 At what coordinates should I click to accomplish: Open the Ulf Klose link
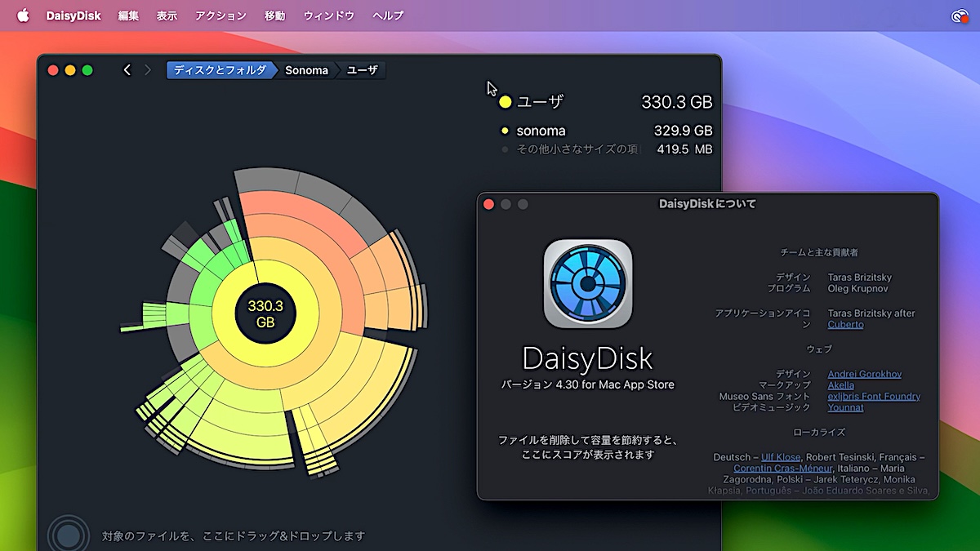[x=782, y=457]
